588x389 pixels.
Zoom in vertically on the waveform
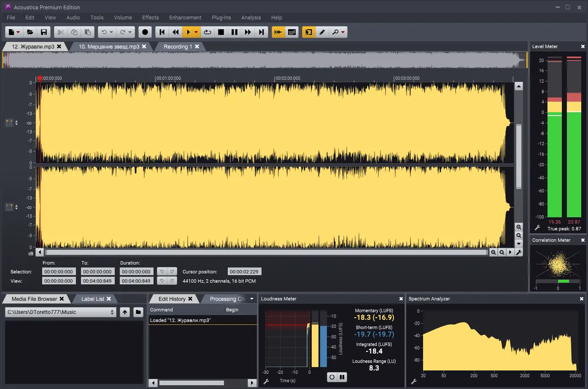[519, 227]
